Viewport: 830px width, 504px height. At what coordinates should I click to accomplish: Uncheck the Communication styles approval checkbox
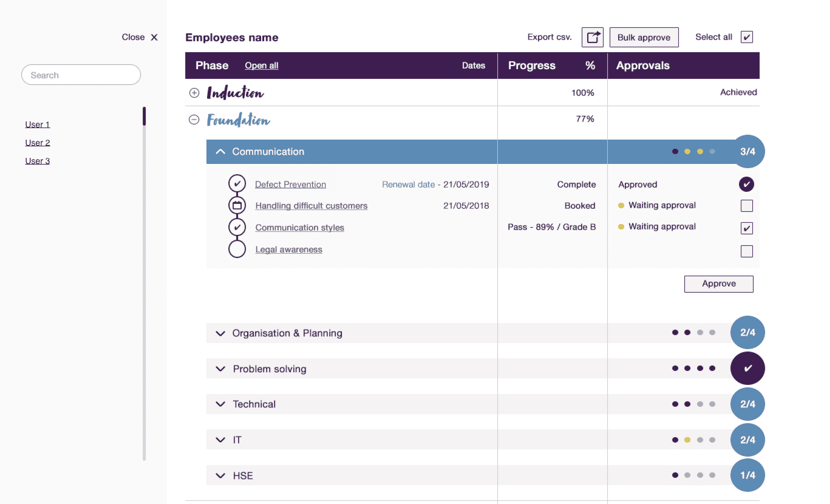(x=747, y=228)
